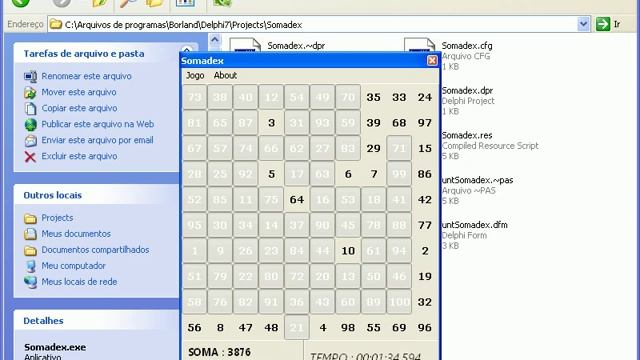This screenshot has width=640, height=360.
Task: Open the Jogo menu in Somadex
Action: 195,76
